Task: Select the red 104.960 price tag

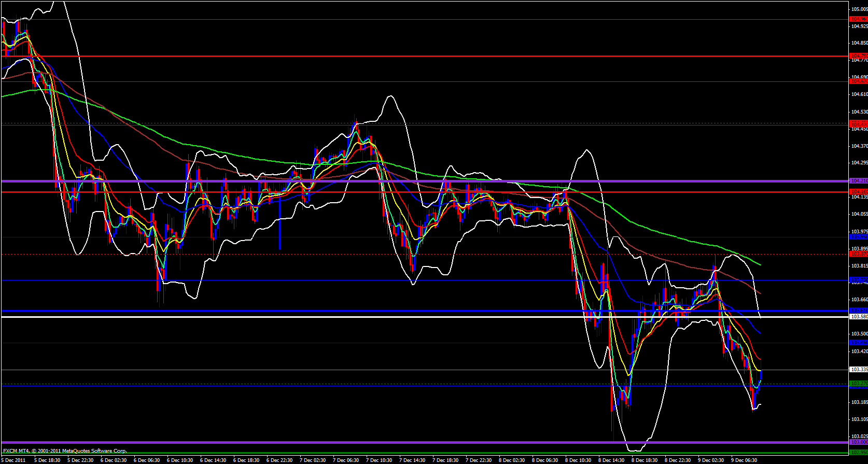Action: click(x=859, y=19)
